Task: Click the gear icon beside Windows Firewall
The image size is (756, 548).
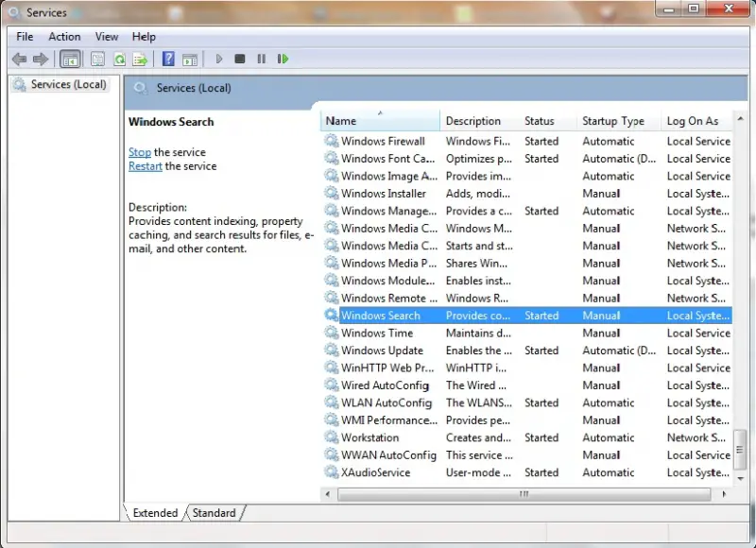Action: click(332, 141)
